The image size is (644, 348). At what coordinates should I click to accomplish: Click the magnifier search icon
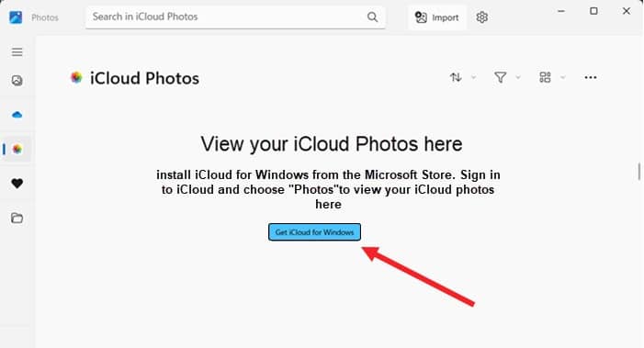pos(372,17)
